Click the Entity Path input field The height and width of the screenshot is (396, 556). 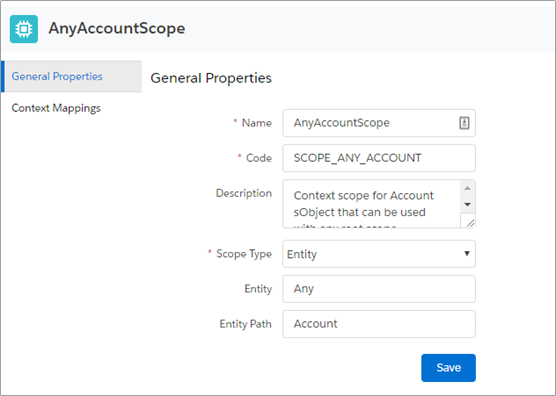379,324
